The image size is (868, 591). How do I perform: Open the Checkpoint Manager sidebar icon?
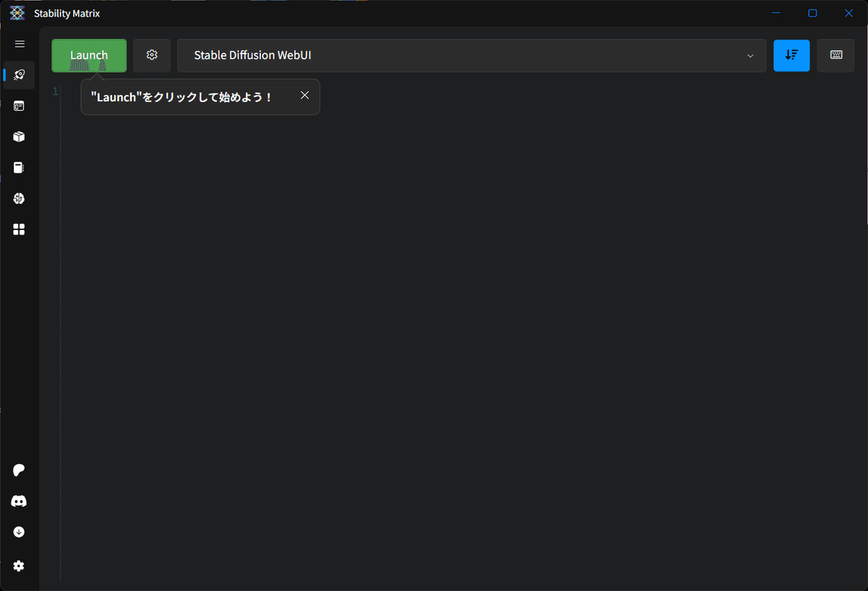[x=19, y=167]
